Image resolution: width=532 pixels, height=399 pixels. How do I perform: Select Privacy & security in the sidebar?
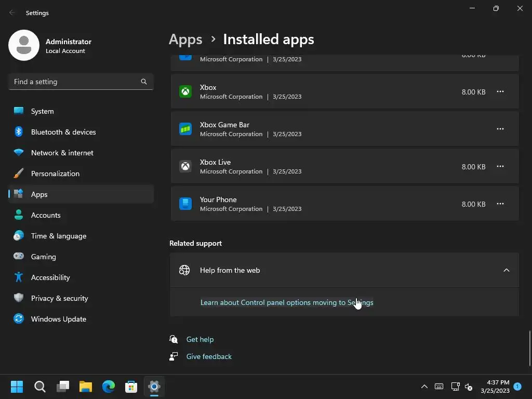(x=59, y=298)
